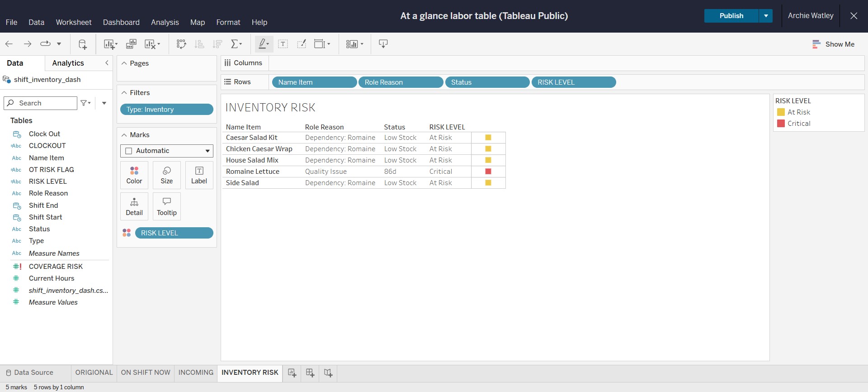The height and width of the screenshot is (392, 868).
Task: Click the RISK LEVEL pill on Marks card
Action: point(174,233)
